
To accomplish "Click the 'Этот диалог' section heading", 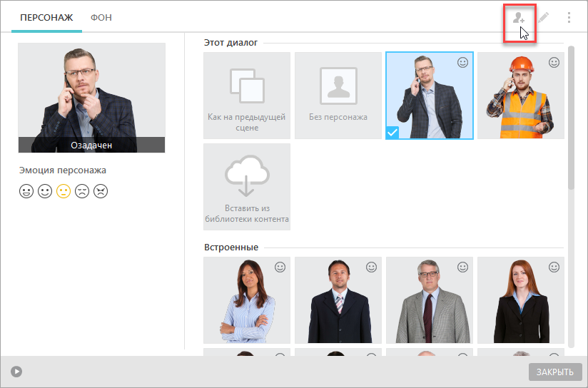I will [x=230, y=43].
